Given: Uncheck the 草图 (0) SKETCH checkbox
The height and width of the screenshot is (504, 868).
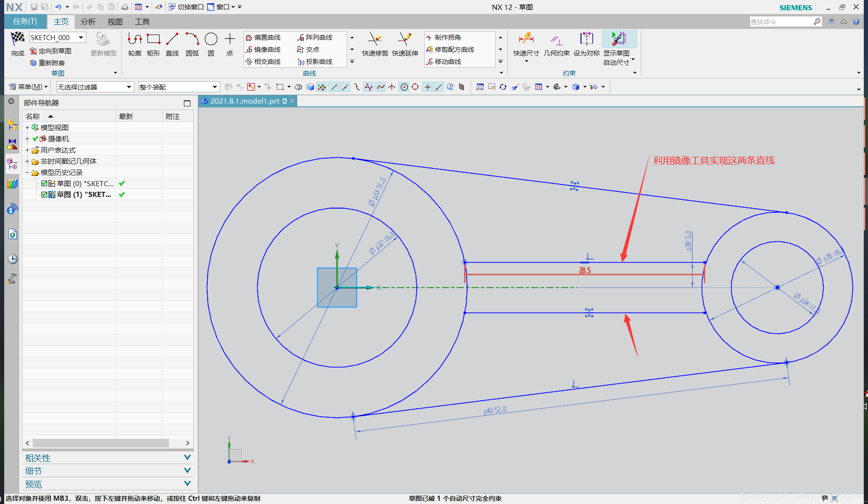Looking at the screenshot, I should tap(44, 183).
